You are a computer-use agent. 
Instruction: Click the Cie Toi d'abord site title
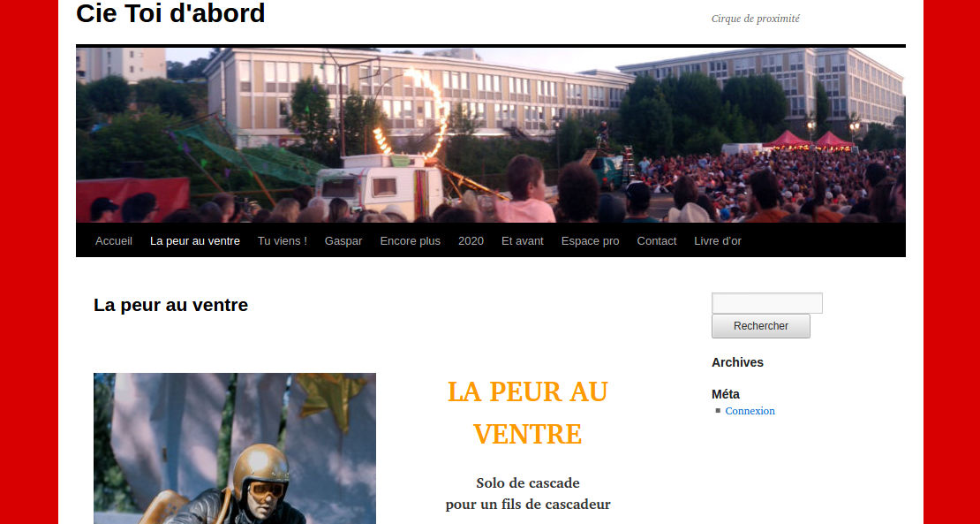[x=170, y=13]
